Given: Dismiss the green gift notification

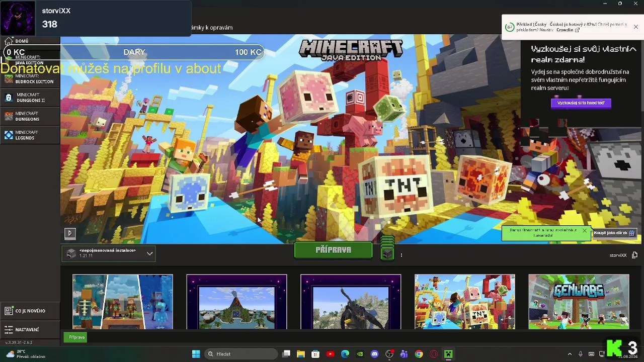Looking at the screenshot, I should click(x=584, y=230).
